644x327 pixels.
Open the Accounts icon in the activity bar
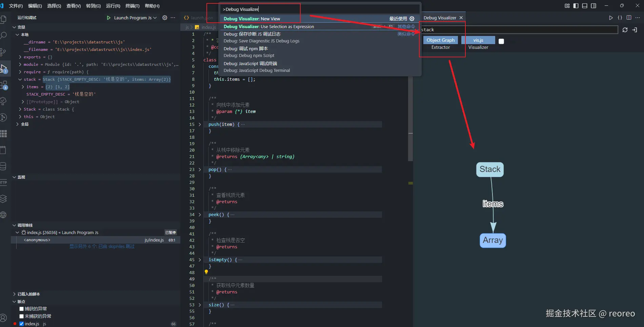(3, 318)
